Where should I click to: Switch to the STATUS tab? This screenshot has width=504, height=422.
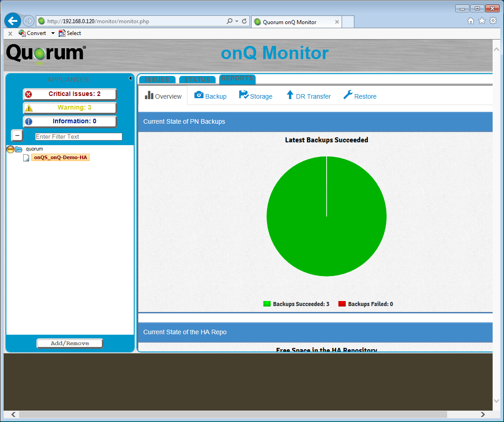197,79
